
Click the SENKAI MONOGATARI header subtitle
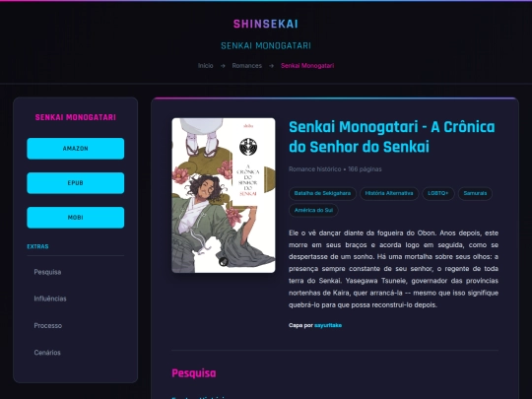[266, 45]
